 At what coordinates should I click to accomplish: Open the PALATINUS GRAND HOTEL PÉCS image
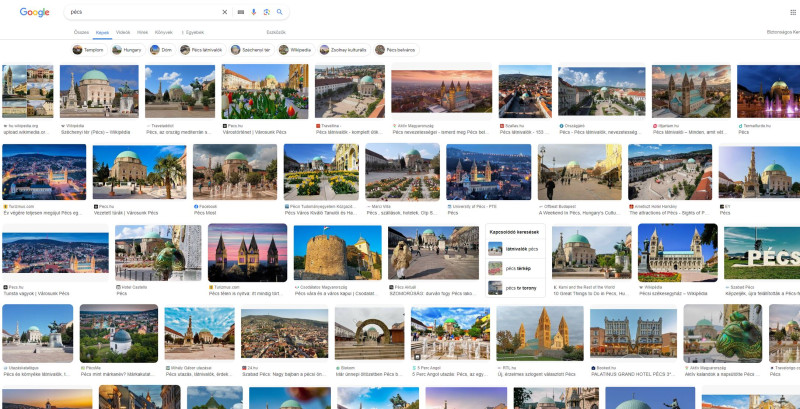pos(633,333)
